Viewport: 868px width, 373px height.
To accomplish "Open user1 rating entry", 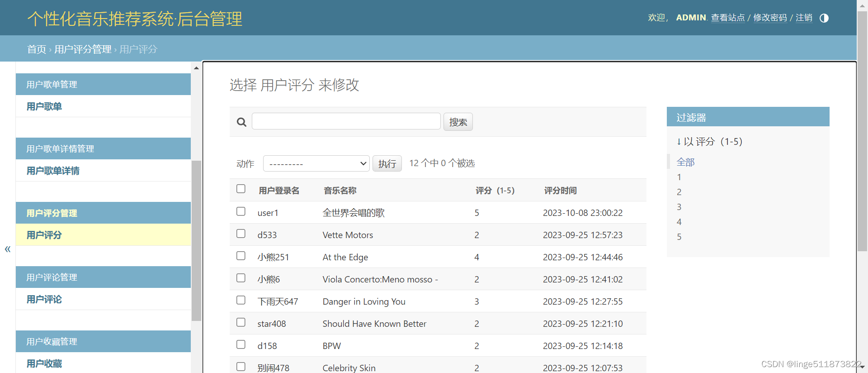I will (x=268, y=213).
